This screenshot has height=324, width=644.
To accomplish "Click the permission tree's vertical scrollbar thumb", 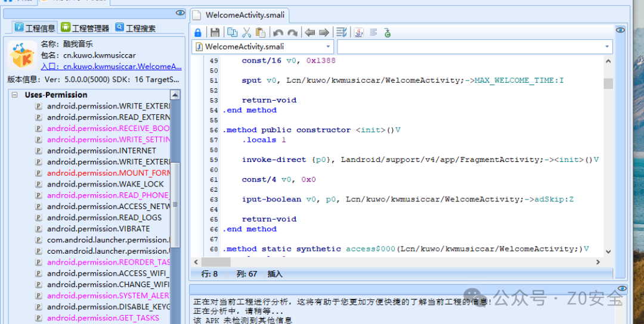I will 175,204.
